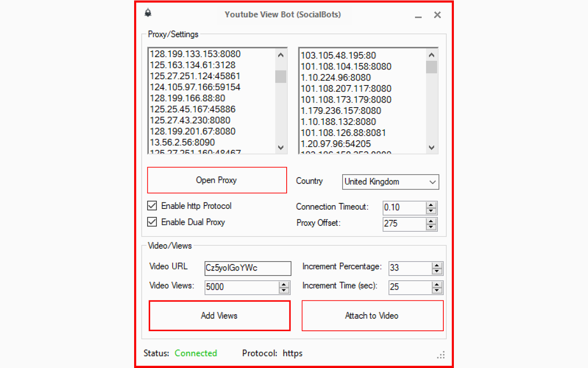The image size is (588, 368).
Task: Decrease Video Views with the down arrow
Action: [x=284, y=291]
